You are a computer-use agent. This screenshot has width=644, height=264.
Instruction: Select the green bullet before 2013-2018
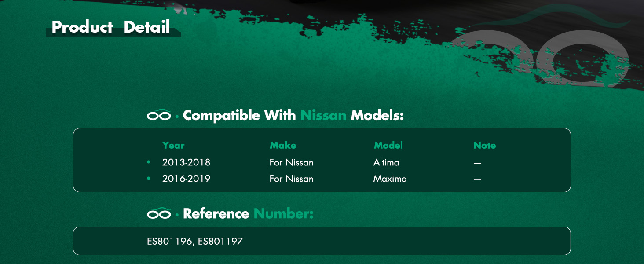(x=149, y=162)
